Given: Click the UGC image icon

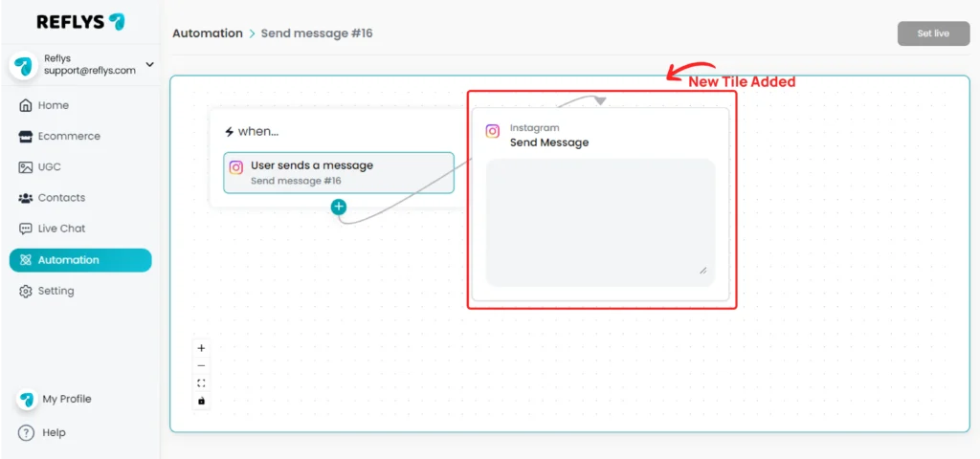Looking at the screenshot, I should tap(25, 166).
